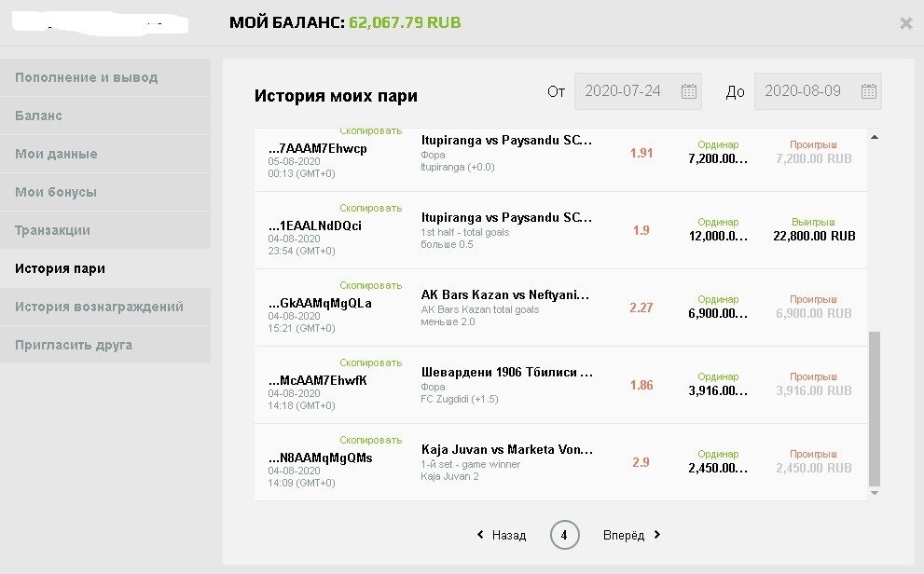
Task: Click the bet history scrollbar thumb
Action: 874,408
